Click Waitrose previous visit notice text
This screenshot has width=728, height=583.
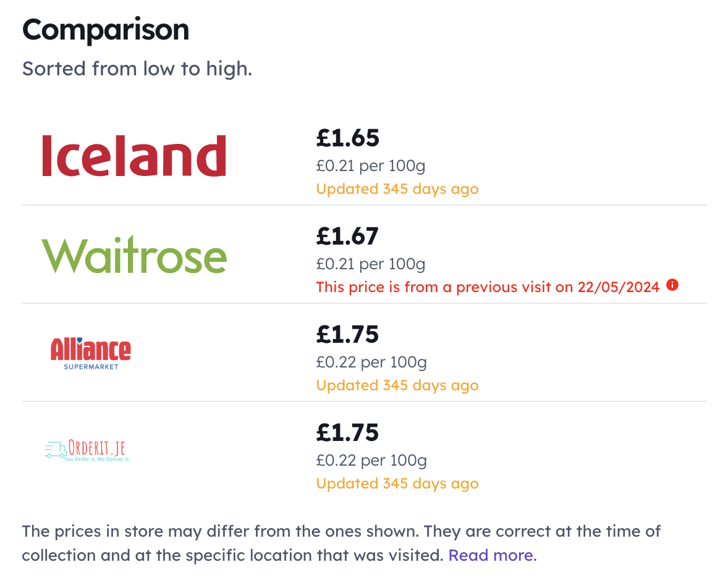point(488,287)
